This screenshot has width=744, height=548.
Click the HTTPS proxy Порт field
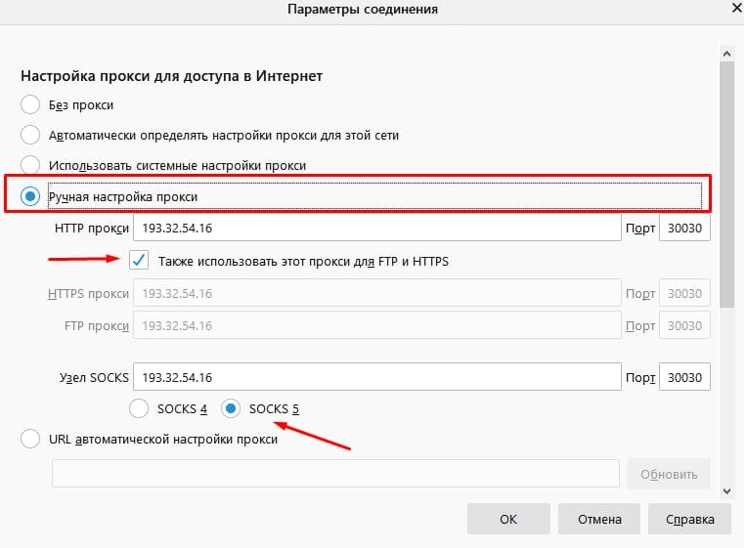pyautogui.click(x=685, y=293)
